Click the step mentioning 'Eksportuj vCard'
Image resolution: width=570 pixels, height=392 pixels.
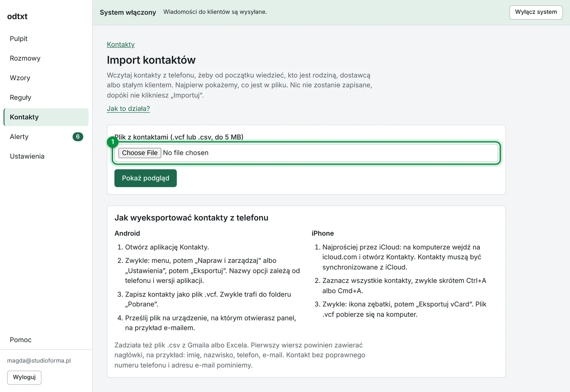[404, 309]
